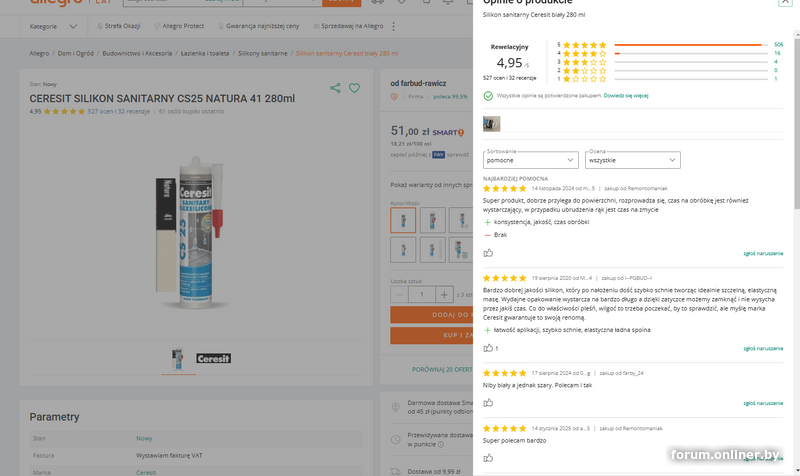Add product to favorites with heart icon
This screenshot has height=476, width=800.
pos(354,88)
